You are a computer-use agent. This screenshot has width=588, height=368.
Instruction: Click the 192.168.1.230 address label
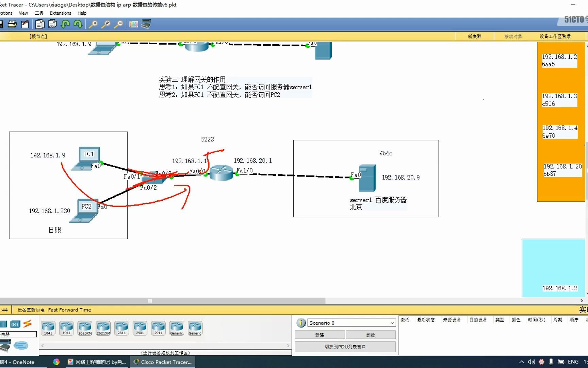click(x=49, y=211)
